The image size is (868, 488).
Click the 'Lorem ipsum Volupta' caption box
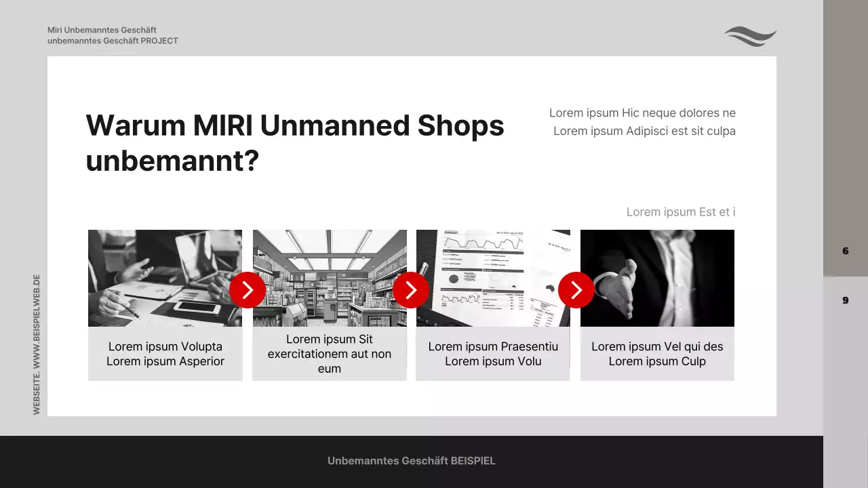165,354
